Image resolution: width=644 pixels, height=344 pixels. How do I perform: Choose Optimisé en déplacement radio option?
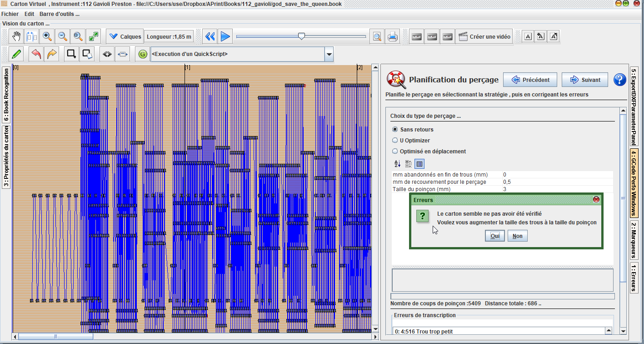pos(395,152)
